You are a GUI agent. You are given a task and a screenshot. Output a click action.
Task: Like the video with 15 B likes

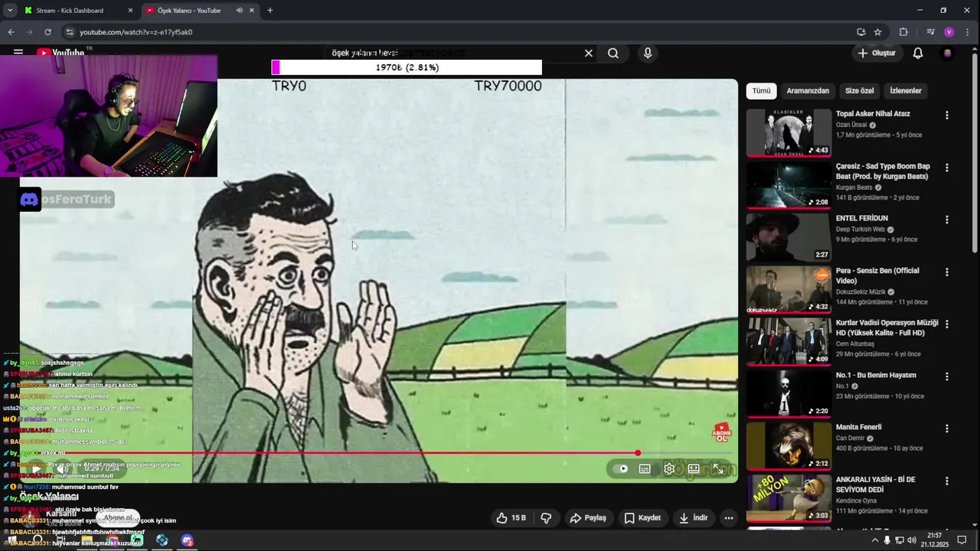(511, 518)
